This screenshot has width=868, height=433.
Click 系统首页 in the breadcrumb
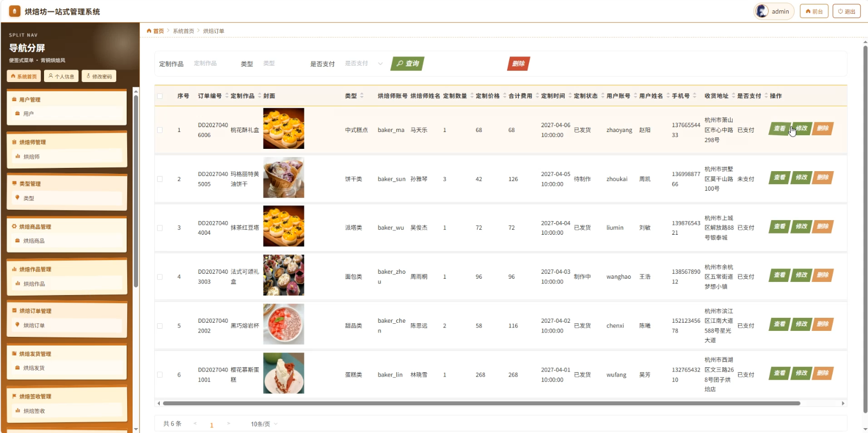pos(183,31)
